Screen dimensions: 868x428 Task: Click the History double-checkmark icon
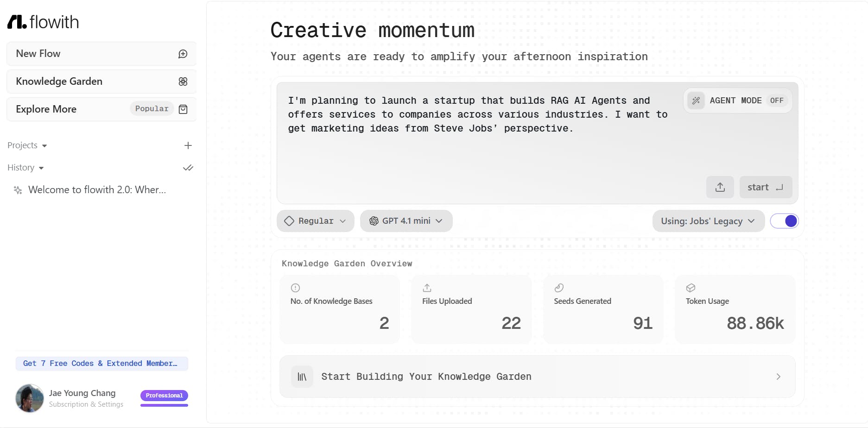click(x=188, y=168)
